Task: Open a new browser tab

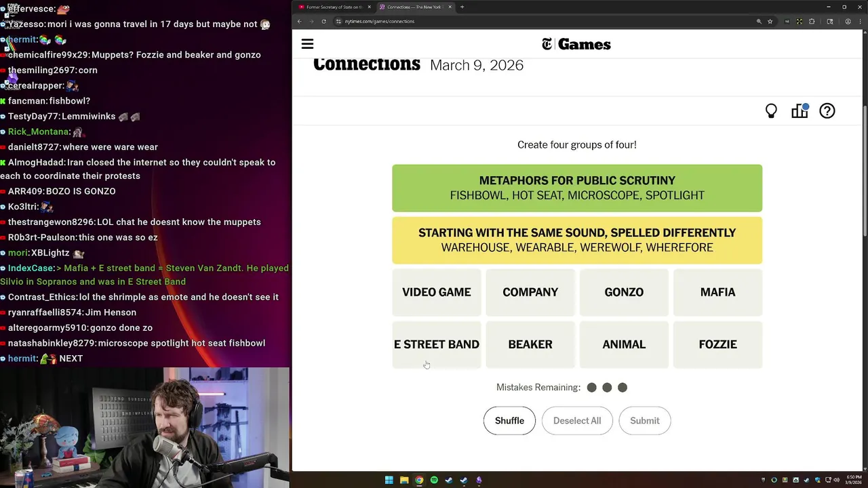Action: (x=462, y=7)
